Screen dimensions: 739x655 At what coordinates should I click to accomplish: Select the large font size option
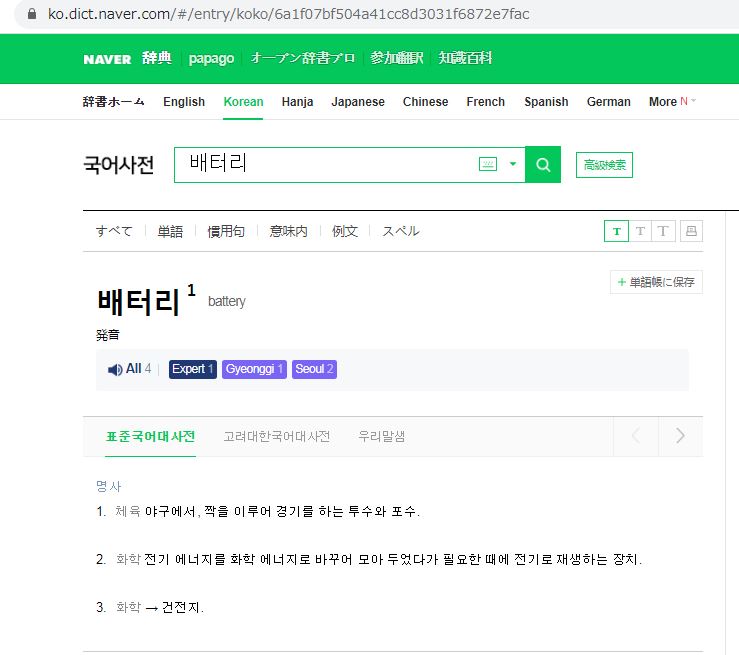[x=664, y=231]
